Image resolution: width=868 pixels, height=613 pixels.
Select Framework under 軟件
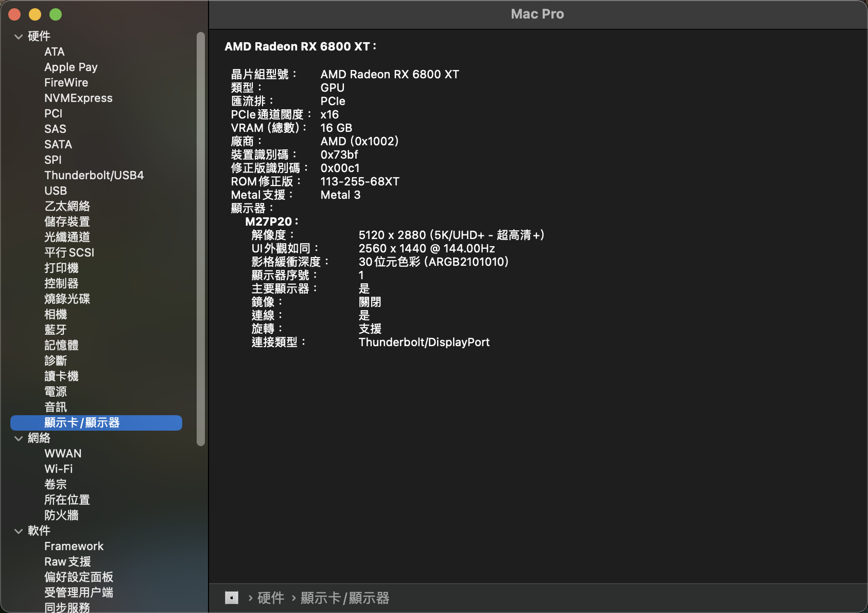74,547
